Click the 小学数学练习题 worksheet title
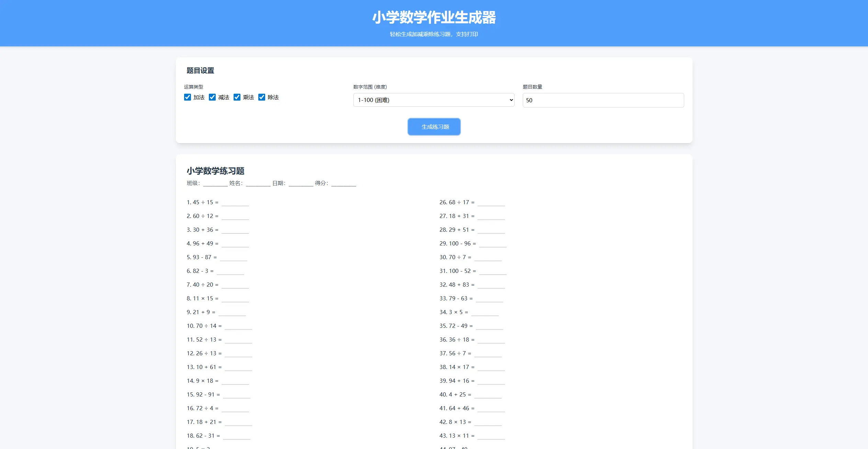The image size is (868, 449). coord(216,171)
